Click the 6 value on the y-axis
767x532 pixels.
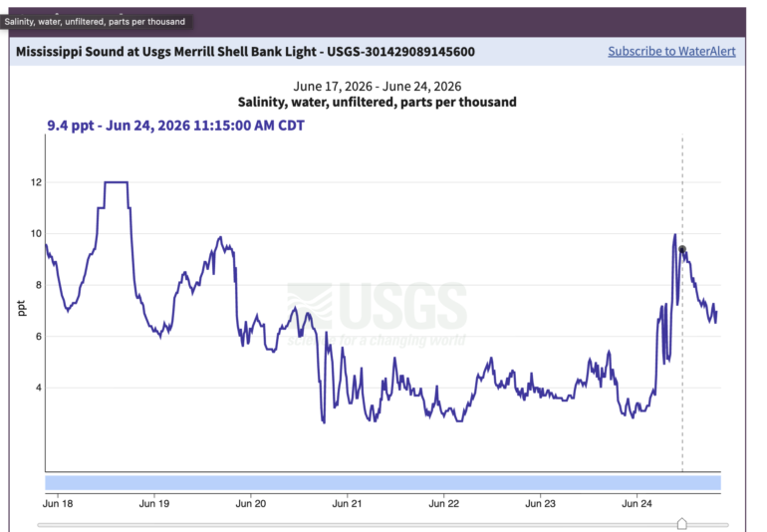click(39, 336)
